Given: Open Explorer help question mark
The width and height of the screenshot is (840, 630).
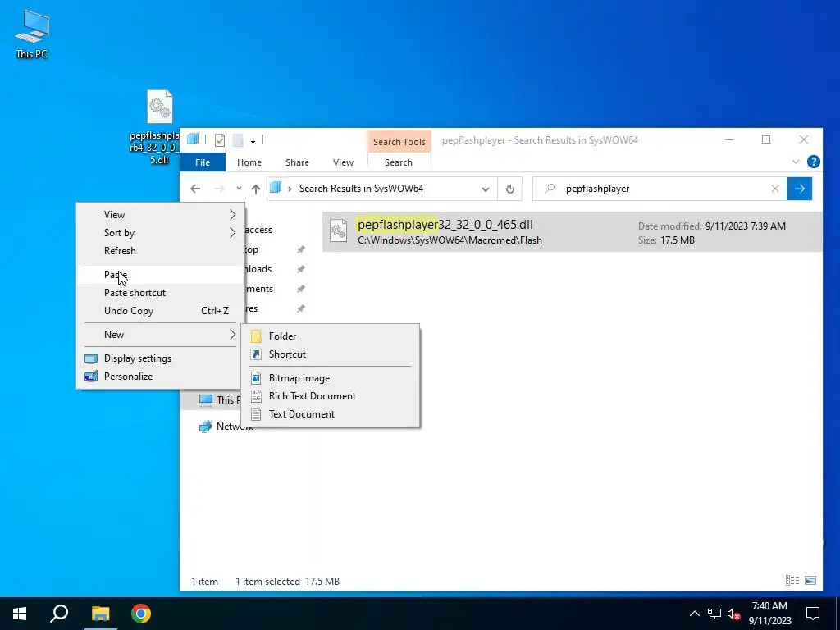Looking at the screenshot, I should click(x=813, y=162).
